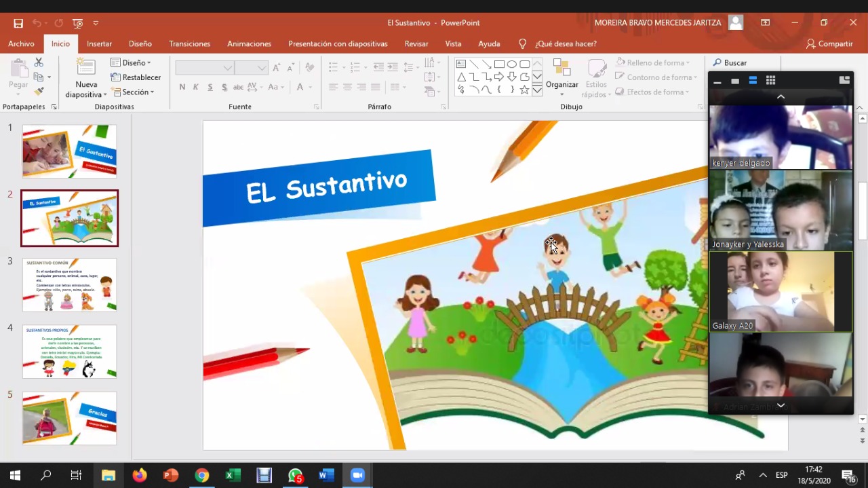The width and height of the screenshot is (868, 488).
Task: Select slide 5 Gracias thumbnail
Action: [x=69, y=418]
